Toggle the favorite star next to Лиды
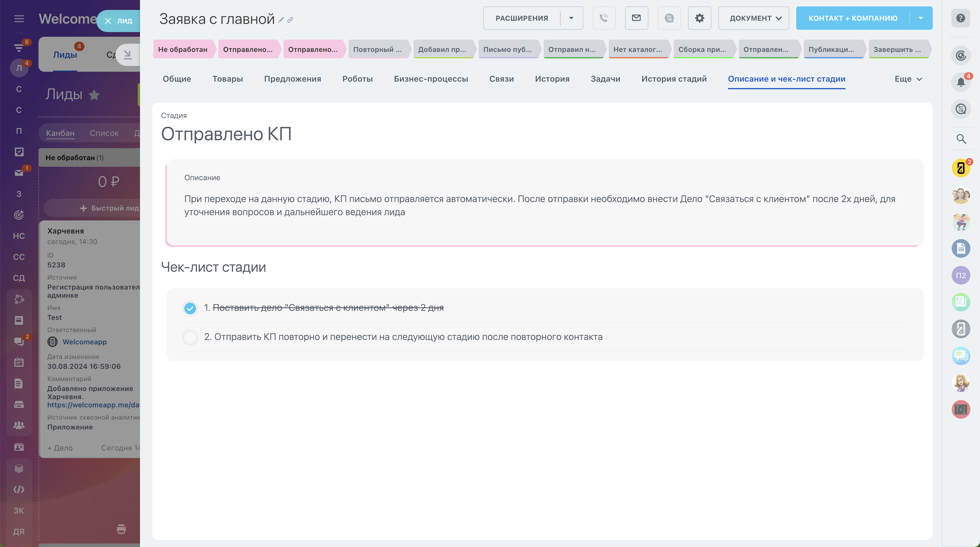The height and width of the screenshot is (547, 980). [94, 95]
